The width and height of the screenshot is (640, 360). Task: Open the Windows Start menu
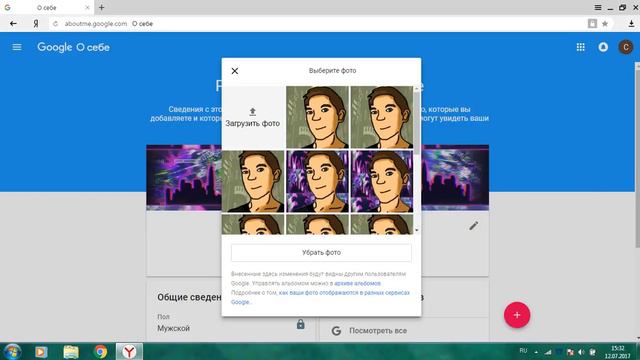[12, 351]
